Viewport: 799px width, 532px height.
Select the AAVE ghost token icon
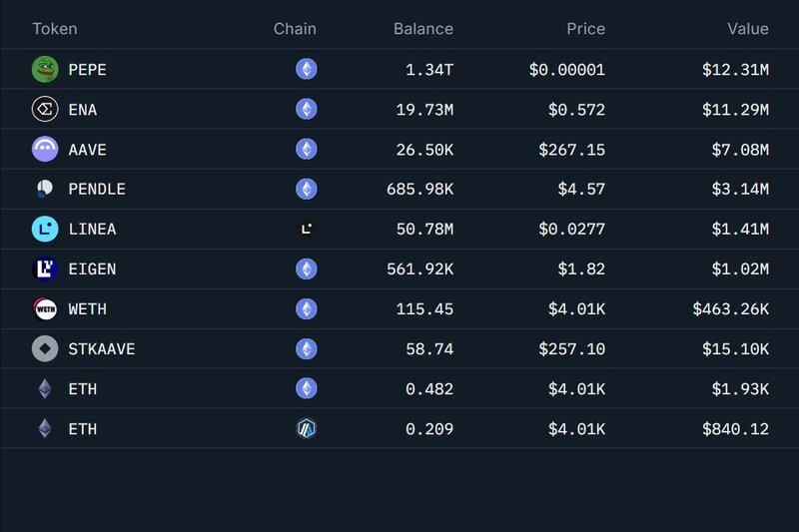pyautogui.click(x=45, y=149)
